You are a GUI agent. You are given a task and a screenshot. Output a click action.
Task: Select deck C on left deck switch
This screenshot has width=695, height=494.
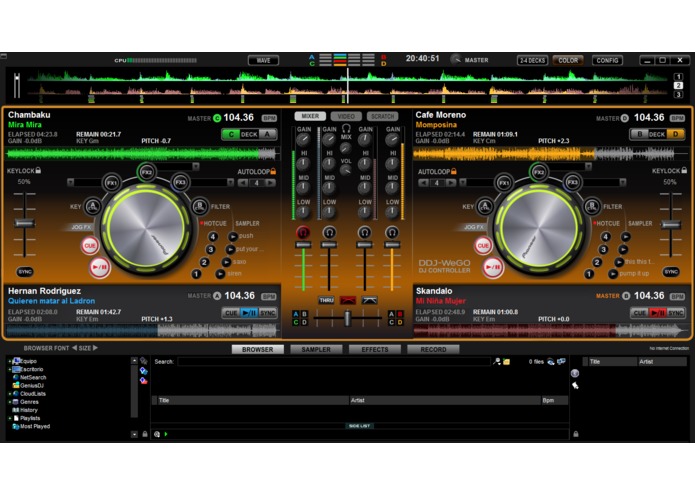(x=231, y=134)
